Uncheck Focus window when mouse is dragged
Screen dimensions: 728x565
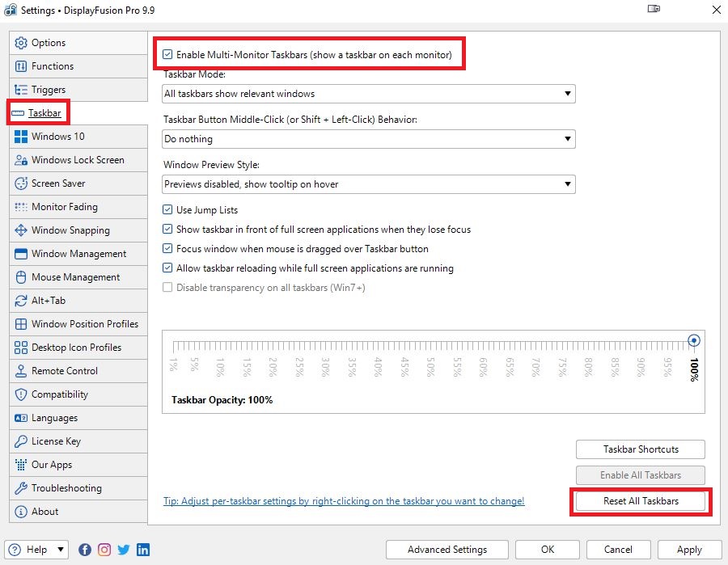pos(168,249)
